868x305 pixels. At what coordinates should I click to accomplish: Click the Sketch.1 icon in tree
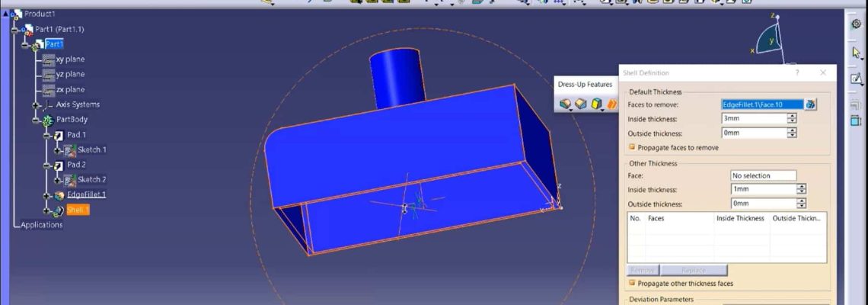tap(70, 150)
